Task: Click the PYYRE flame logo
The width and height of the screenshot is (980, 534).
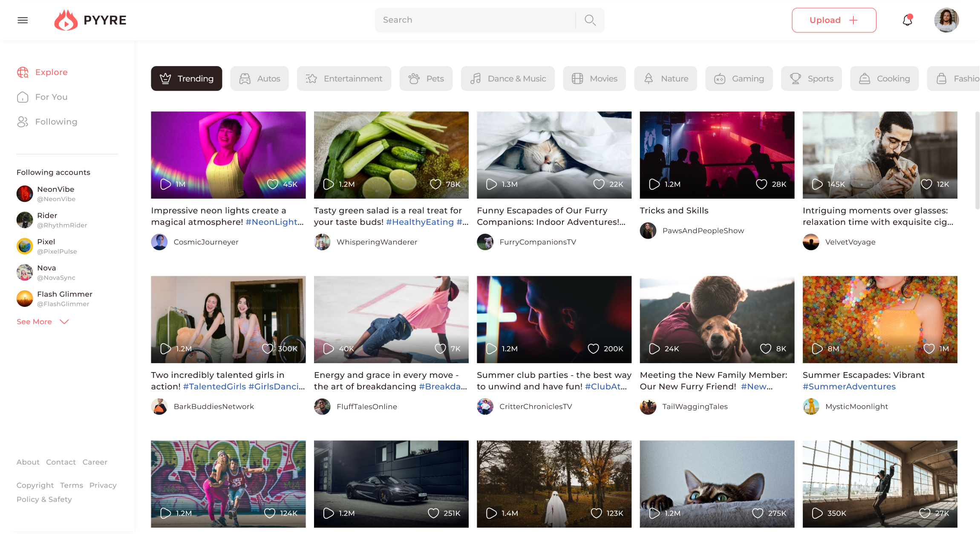Action: coord(66,20)
